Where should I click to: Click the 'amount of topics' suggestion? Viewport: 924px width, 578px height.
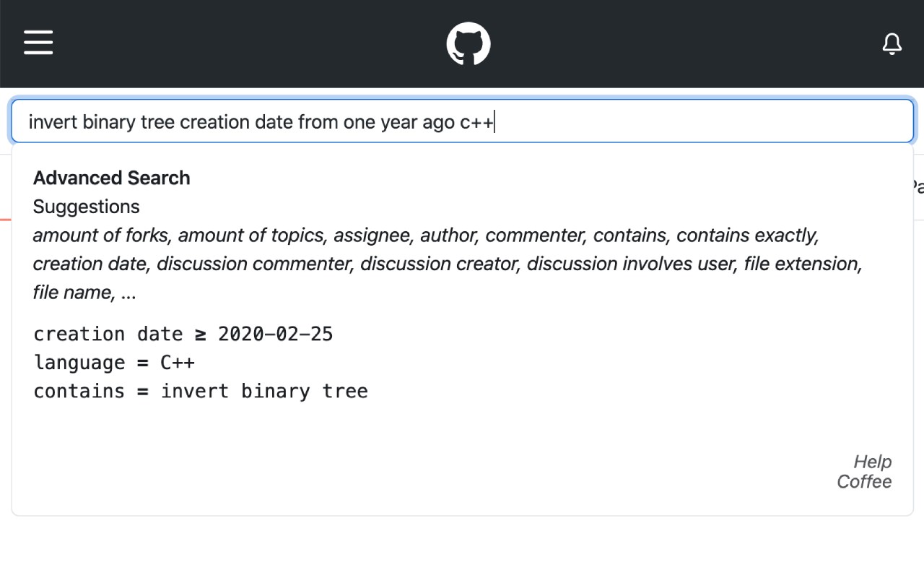250,236
